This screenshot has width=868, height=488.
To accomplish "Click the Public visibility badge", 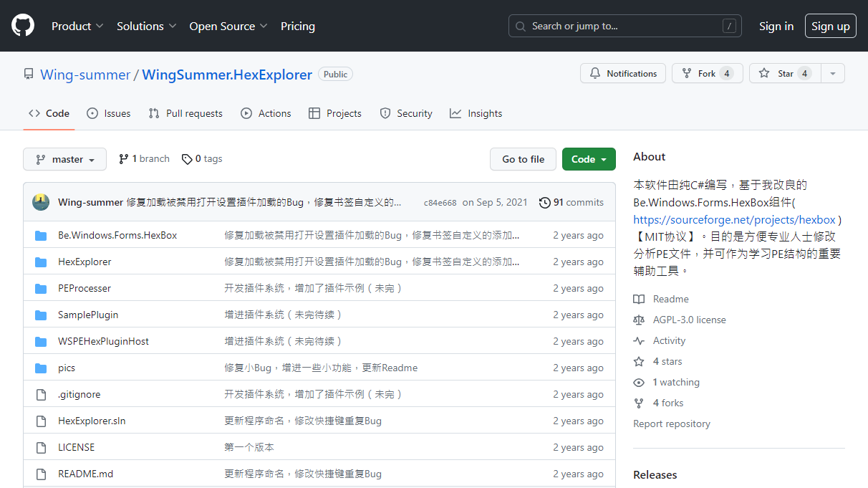I will coord(335,74).
